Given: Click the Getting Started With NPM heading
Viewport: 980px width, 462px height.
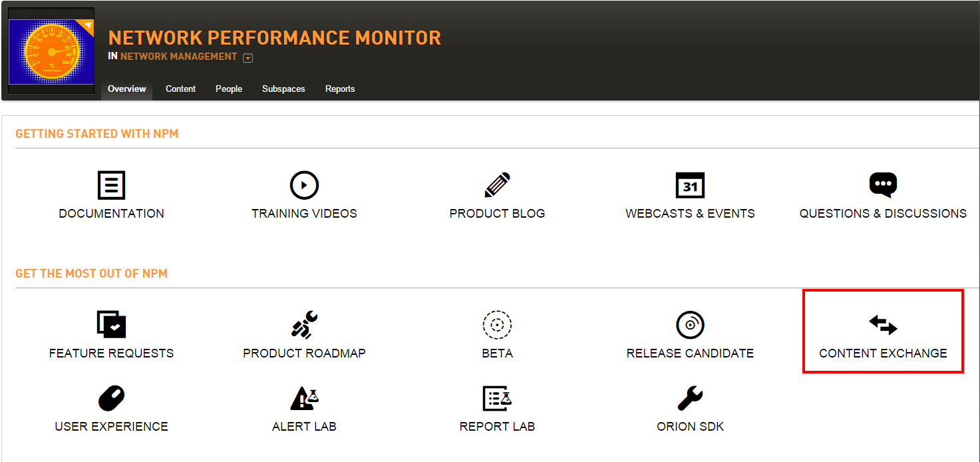Looking at the screenshot, I should [x=97, y=134].
